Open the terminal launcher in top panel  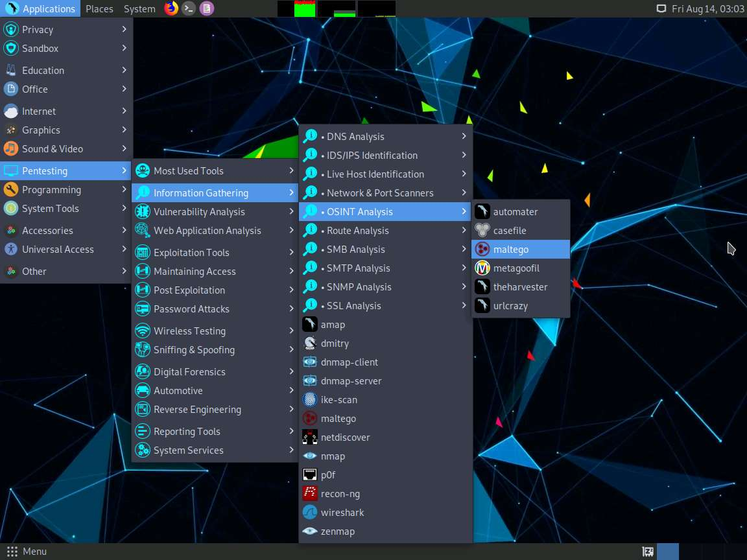pyautogui.click(x=189, y=8)
